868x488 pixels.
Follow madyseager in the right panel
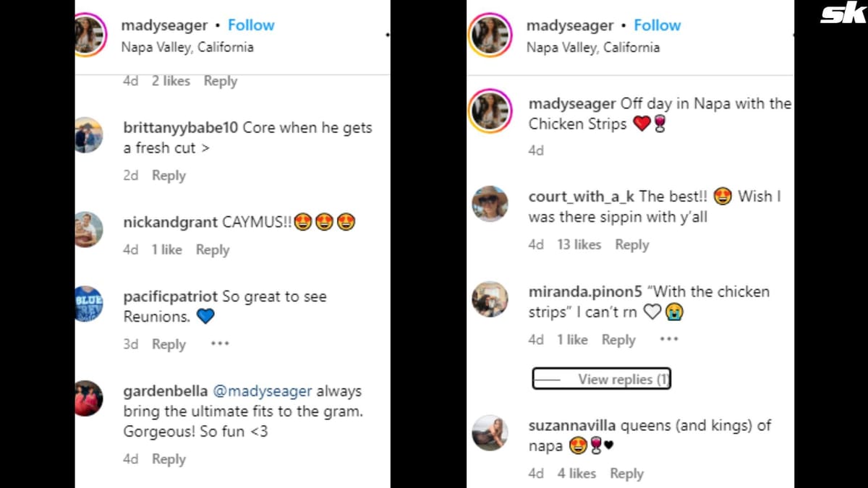click(x=657, y=26)
